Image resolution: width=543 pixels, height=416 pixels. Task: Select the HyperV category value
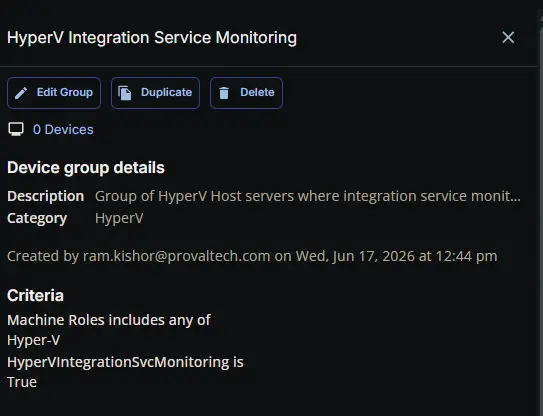[119, 218]
